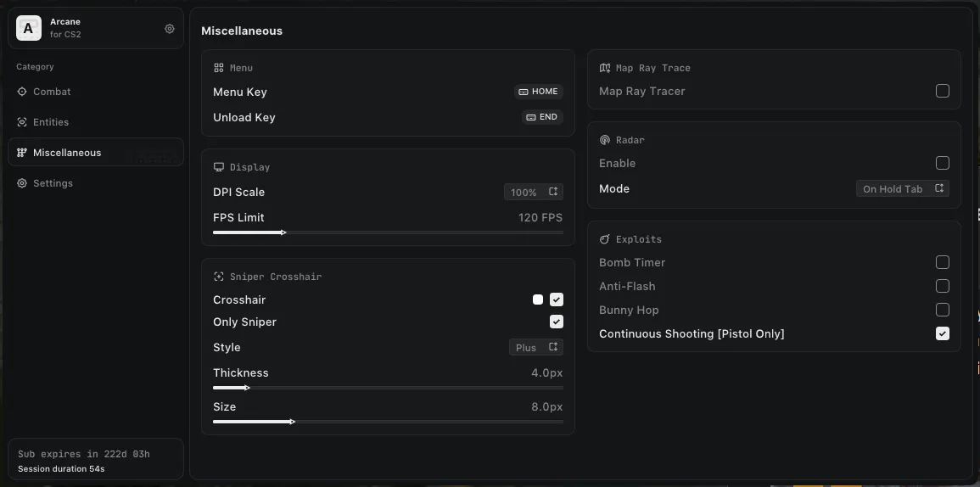Click the Settings gear icon in sidebar

(x=22, y=183)
